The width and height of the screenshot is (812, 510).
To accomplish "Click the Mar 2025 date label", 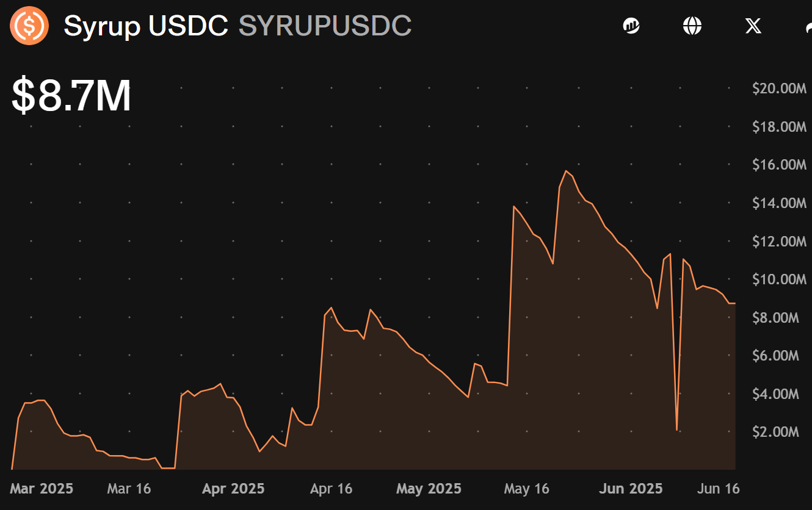I will (x=42, y=489).
